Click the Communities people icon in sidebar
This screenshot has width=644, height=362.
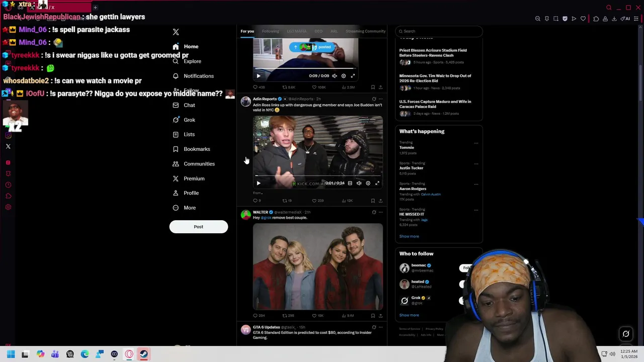pos(176,164)
